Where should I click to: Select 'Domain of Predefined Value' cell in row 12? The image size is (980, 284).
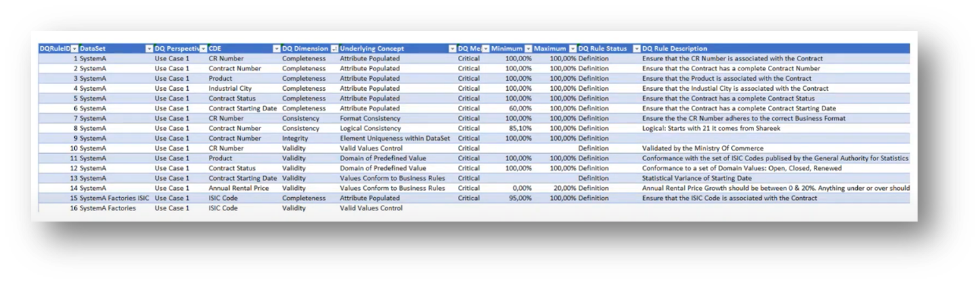click(x=383, y=168)
